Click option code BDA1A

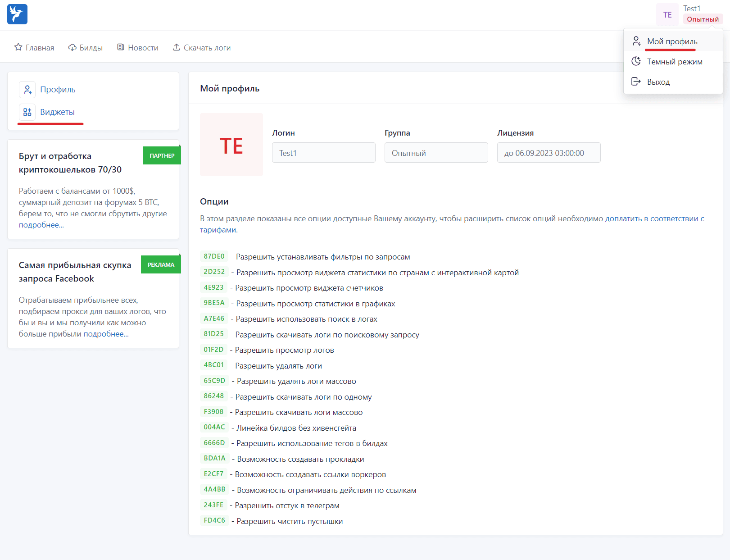coord(214,458)
